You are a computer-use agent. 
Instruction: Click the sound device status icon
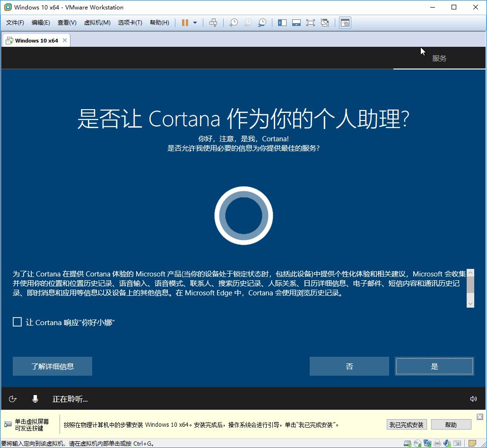pyautogui.click(x=447, y=443)
